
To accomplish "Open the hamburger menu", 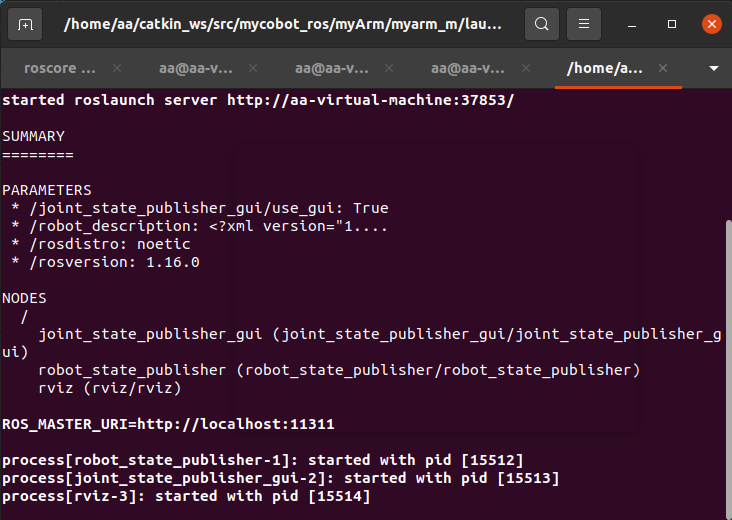I will 584,24.
